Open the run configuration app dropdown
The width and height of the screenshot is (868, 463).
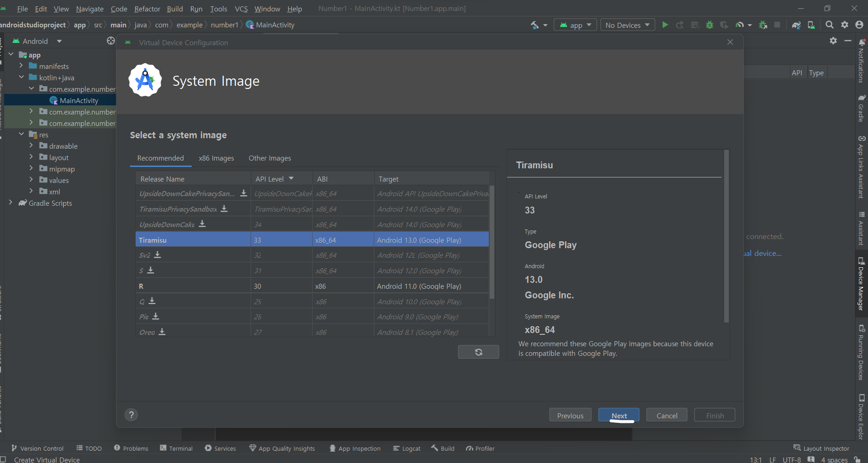click(x=575, y=25)
